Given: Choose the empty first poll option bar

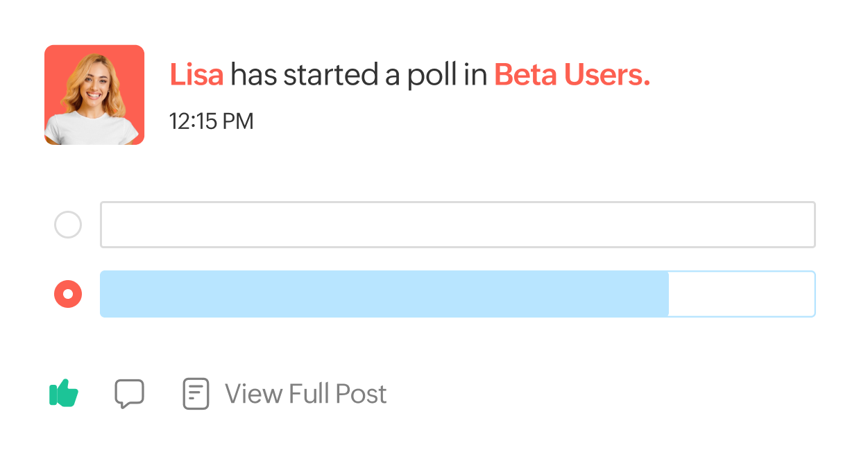Looking at the screenshot, I should pyautogui.click(x=458, y=225).
